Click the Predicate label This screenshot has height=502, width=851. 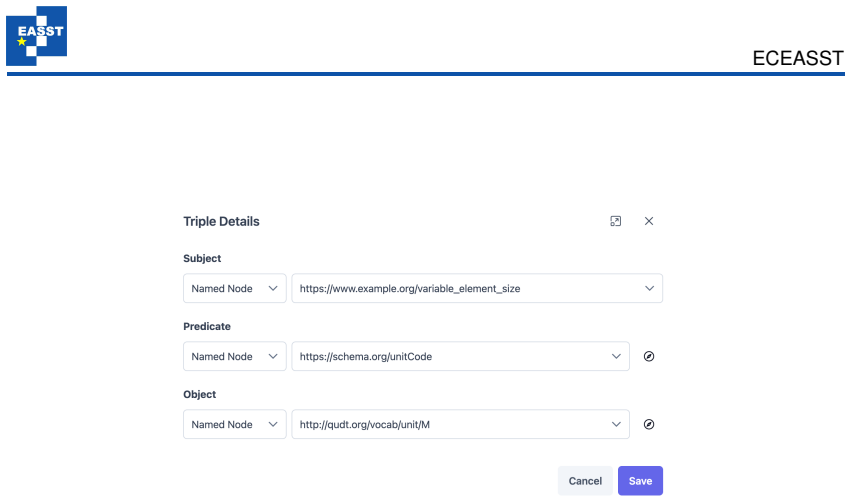point(207,326)
